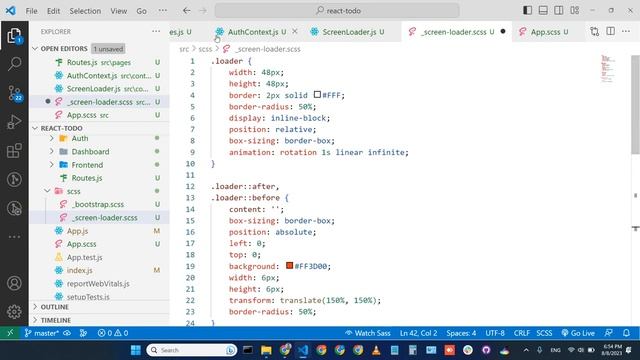Open index.js in the file tree
The image size is (640, 360).
point(80,270)
